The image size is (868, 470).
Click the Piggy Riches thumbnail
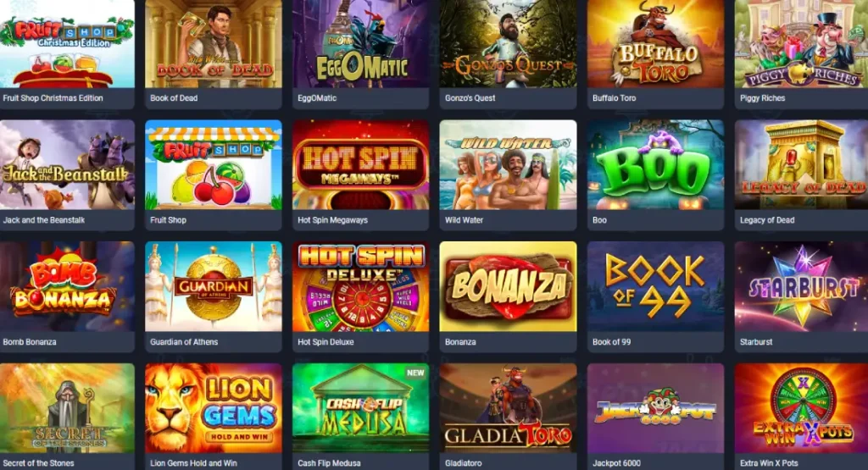coord(801,44)
